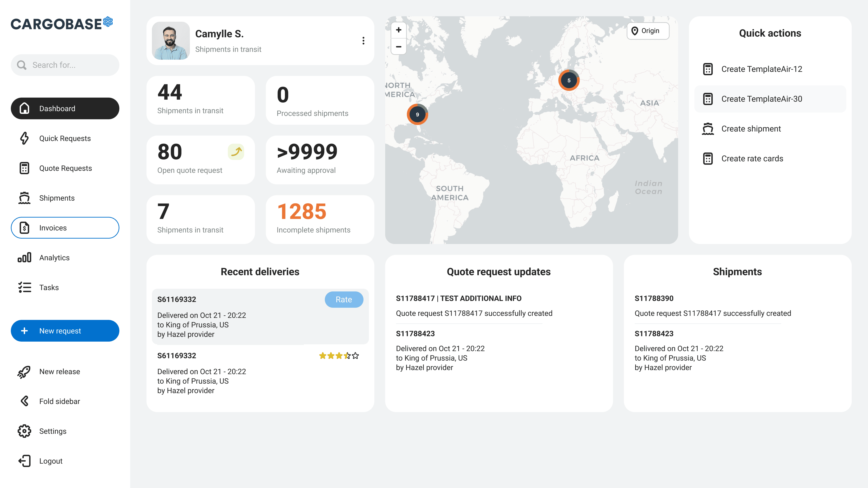Screen dimensions: 868x488
Task: Rate delivery S61169332 using the Rate button
Action: [344, 299]
